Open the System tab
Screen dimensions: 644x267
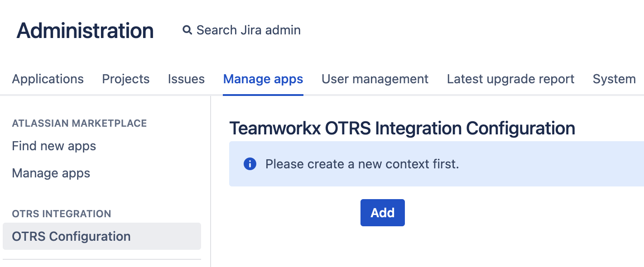614,79
